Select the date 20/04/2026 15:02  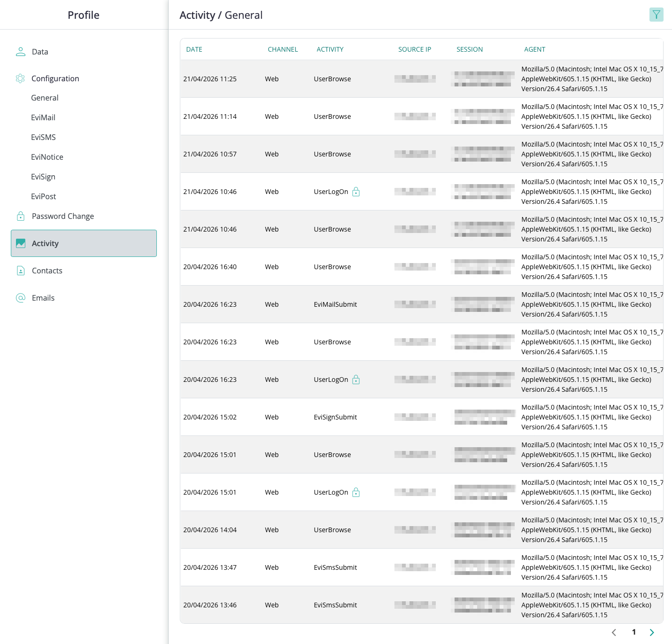point(210,417)
